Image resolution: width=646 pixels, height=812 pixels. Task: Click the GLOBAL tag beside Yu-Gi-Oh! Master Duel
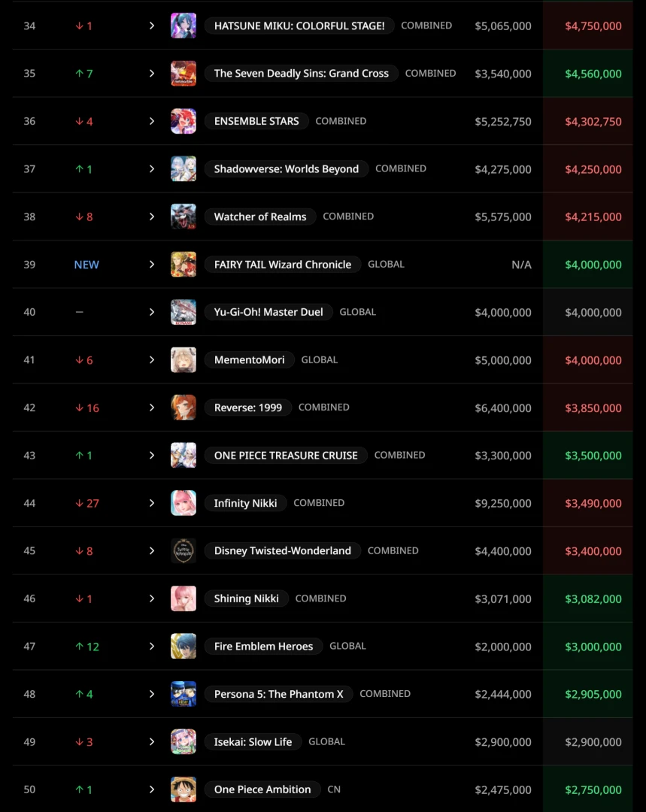click(357, 312)
